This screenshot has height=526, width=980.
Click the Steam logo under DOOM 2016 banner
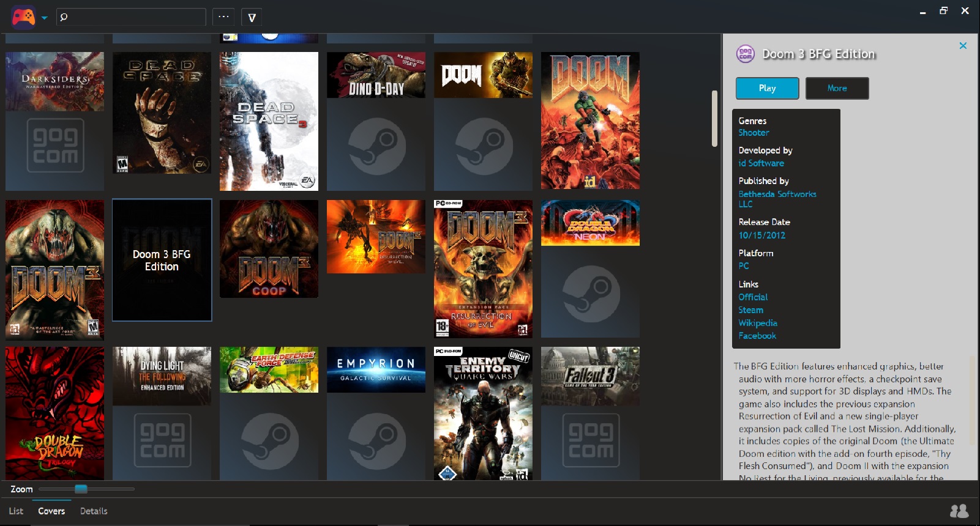coord(484,146)
